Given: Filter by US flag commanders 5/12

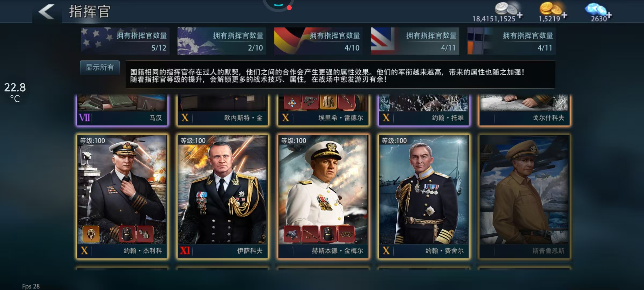Looking at the screenshot, I should (125, 41).
